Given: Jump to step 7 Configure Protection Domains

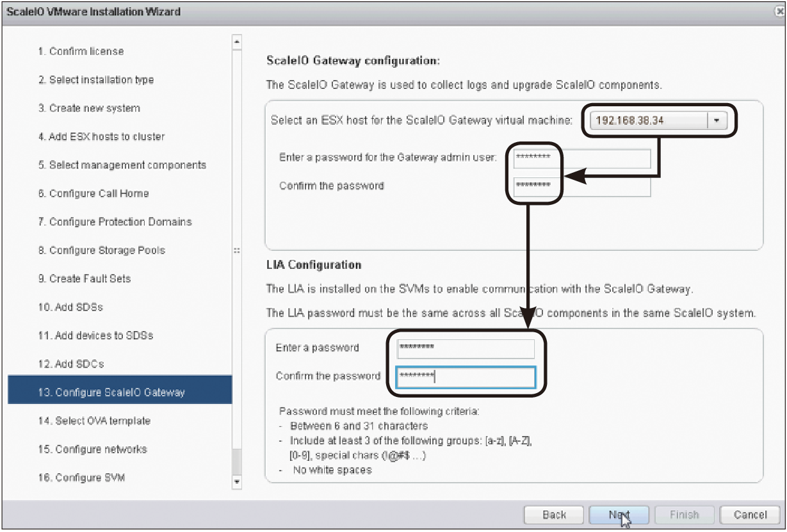Looking at the screenshot, I should [x=115, y=222].
